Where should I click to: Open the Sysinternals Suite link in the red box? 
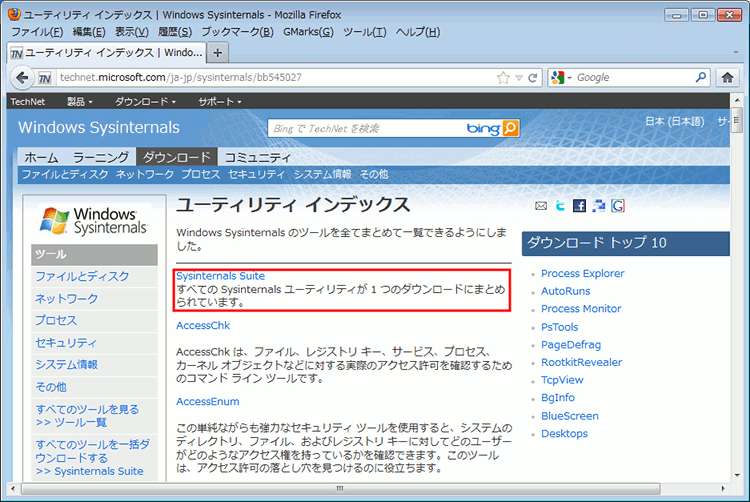click(220, 276)
